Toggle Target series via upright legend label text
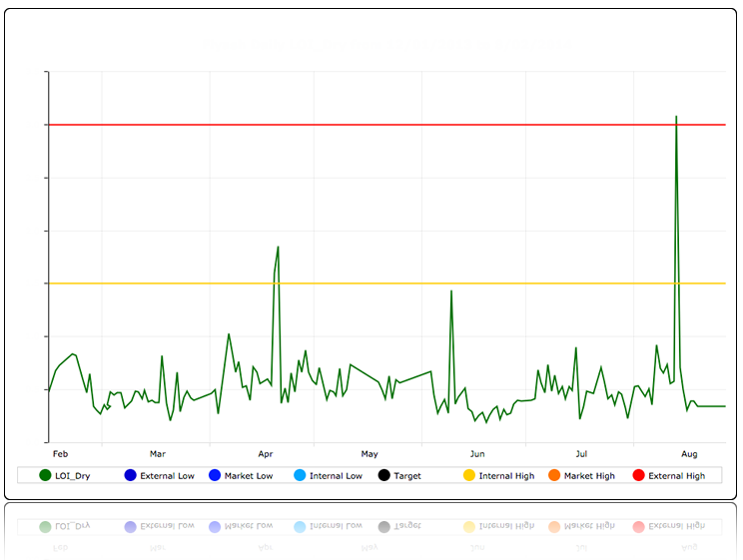This screenshot has width=743, height=560. (x=406, y=476)
